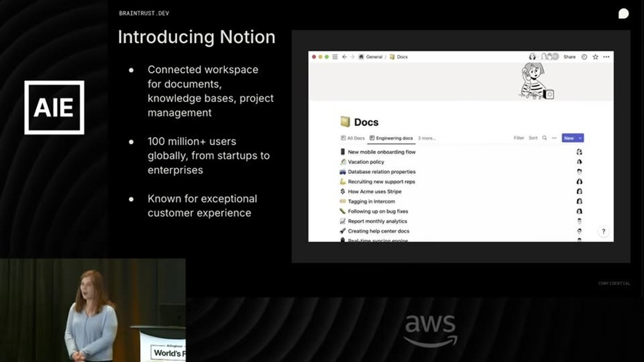Click the Share button
This screenshot has height=362, width=644.
click(x=569, y=57)
